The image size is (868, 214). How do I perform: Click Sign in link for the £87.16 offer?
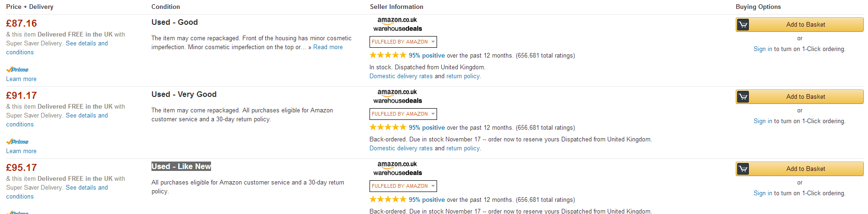(762, 49)
